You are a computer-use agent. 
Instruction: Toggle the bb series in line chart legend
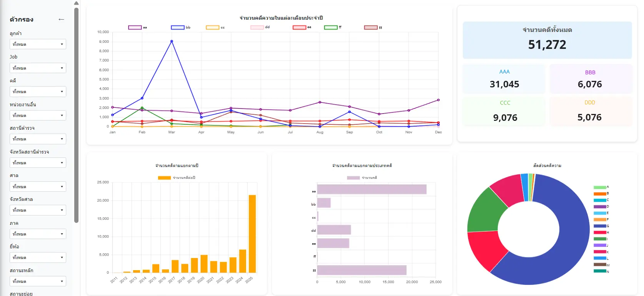click(180, 27)
